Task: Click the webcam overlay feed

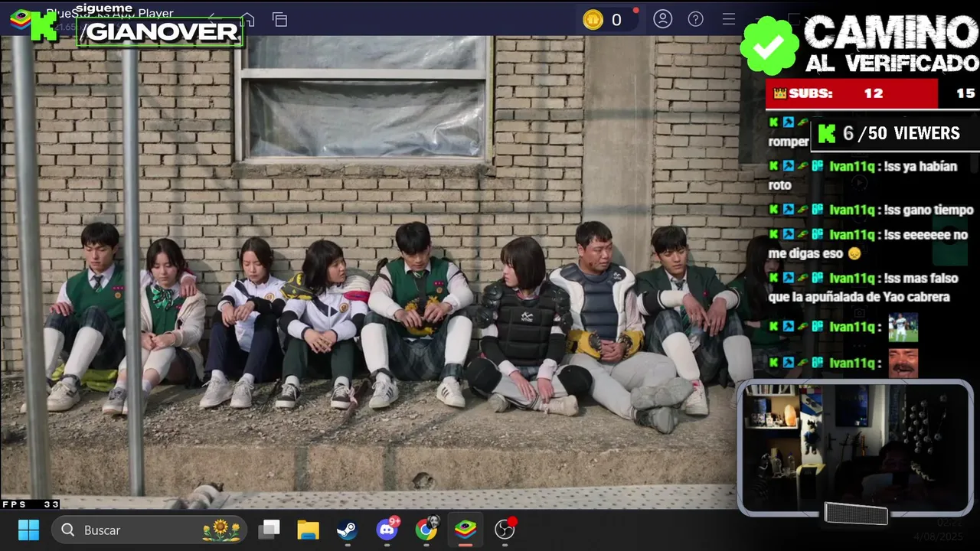Action: (855, 448)
